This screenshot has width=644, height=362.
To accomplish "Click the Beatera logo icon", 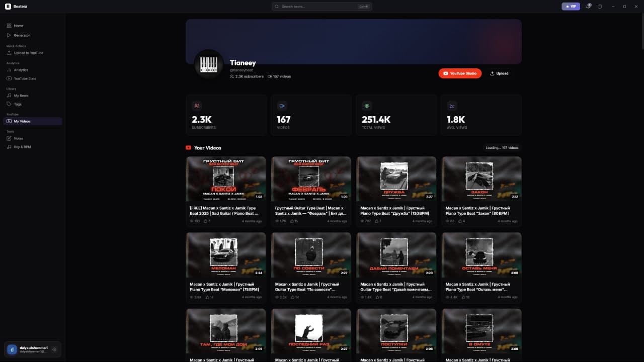I will pos(7,6).
